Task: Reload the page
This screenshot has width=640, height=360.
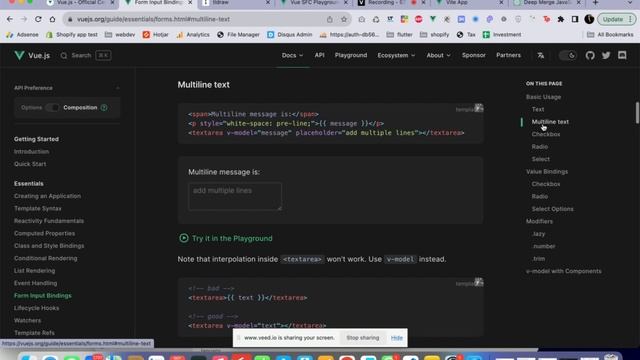Action: point(38,19)
